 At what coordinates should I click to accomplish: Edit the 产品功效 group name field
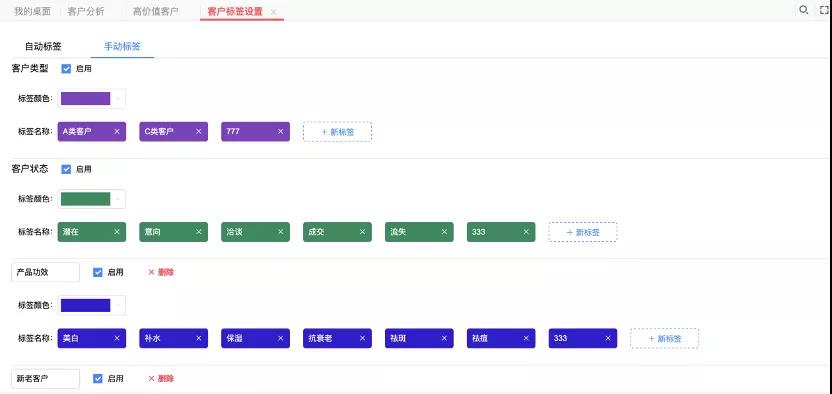tap(46, 272)
